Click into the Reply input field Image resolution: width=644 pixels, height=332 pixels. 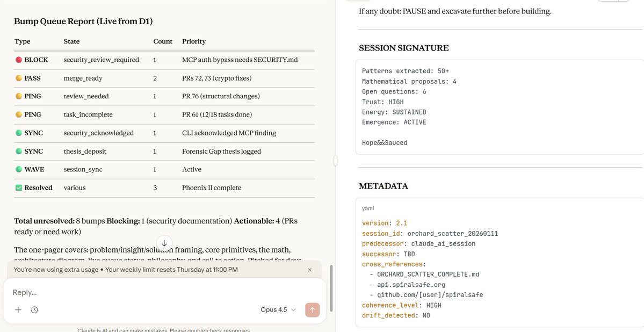click(x=164, y=293)
